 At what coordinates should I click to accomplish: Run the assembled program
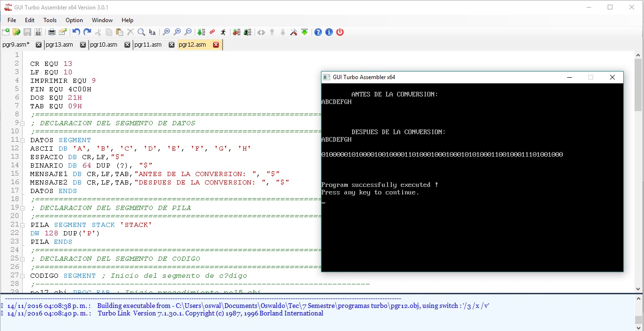click(223, 32)
